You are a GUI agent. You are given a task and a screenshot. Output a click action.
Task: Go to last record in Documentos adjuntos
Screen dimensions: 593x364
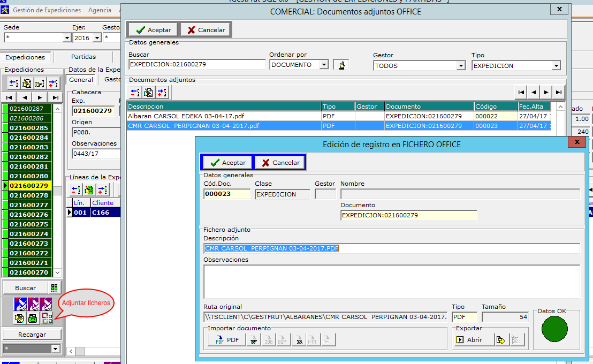[559, 93]
